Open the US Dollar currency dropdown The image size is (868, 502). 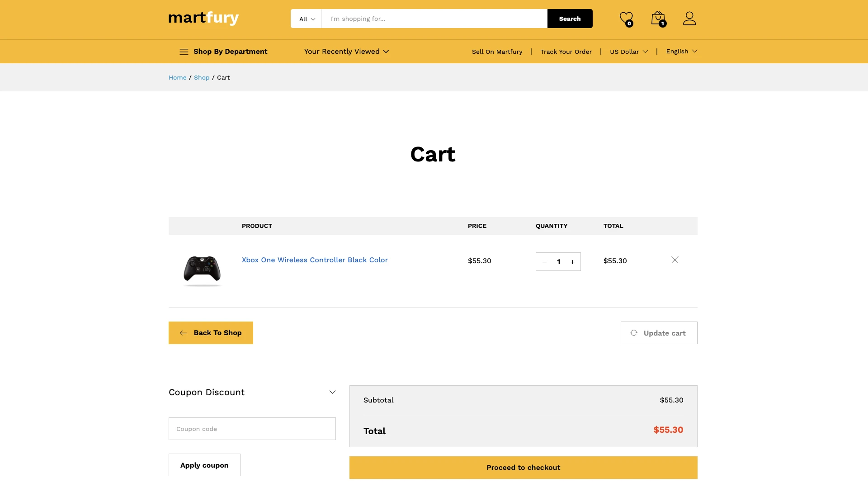[x=628, y=52]
